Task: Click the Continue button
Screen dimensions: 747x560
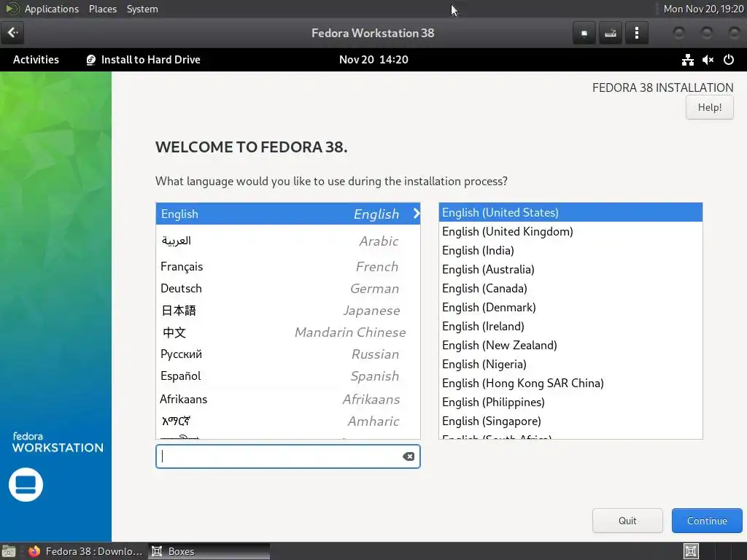Action: point(707,521)
